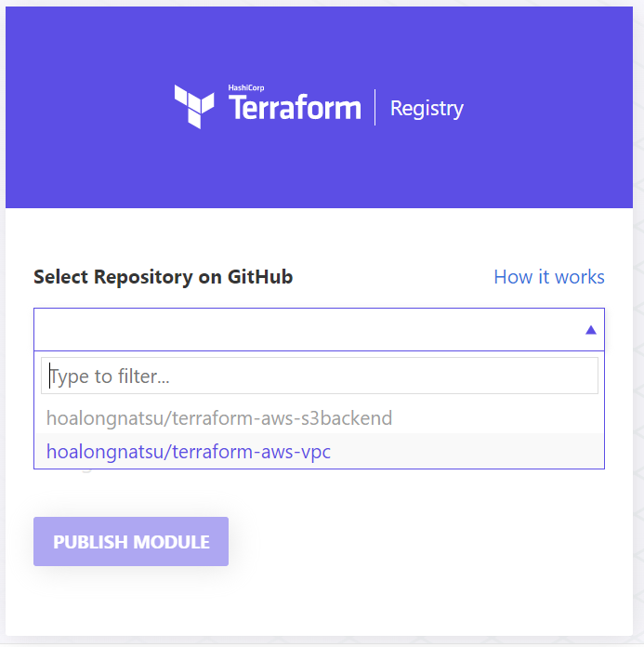Image resolution: width=644 pixels, height=647 pixels.
Task: Select hoalongnatsu/terraform-aws-s3backend repository
Action: (x=219, y=418)
